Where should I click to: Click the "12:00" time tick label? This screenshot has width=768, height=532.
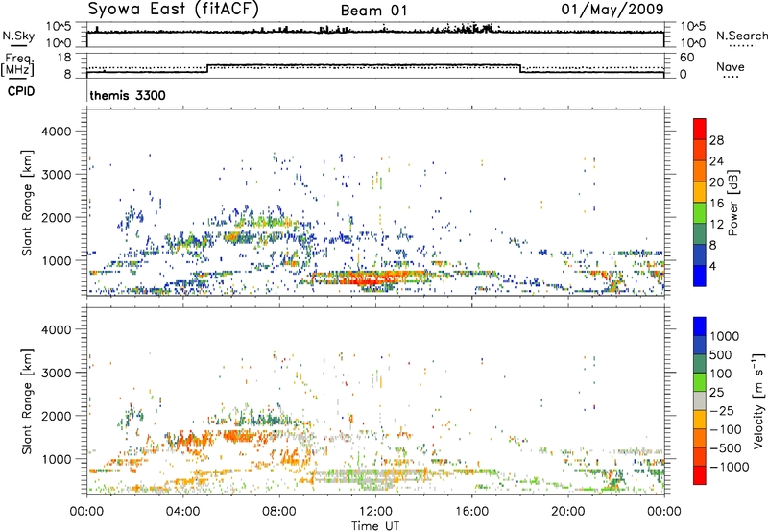pyautogui.click(x=375, y=512)
